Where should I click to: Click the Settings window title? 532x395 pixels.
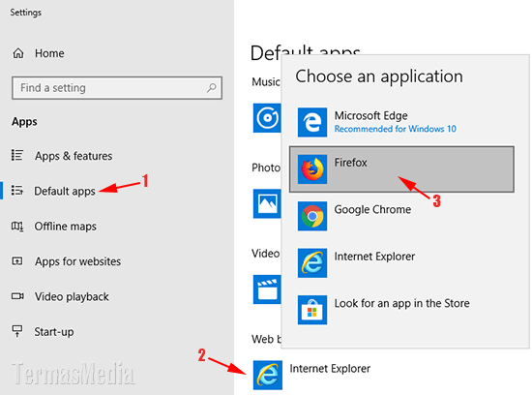25,13
